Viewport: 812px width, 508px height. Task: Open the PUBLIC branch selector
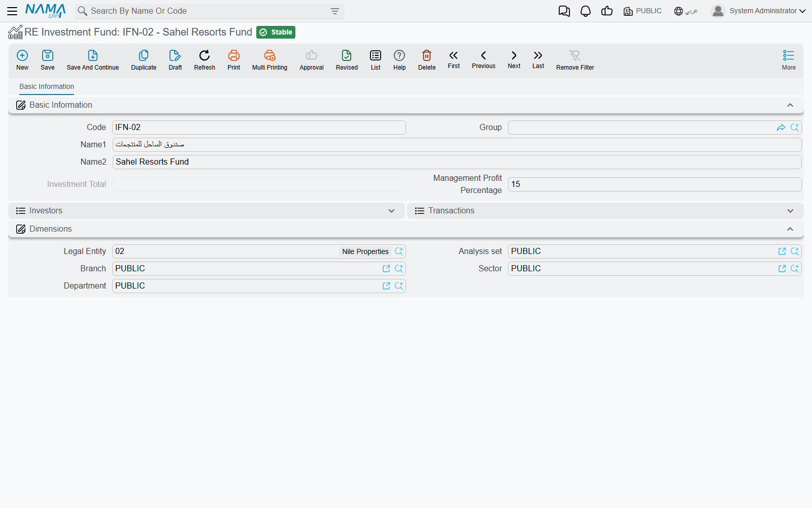[642, 11]
